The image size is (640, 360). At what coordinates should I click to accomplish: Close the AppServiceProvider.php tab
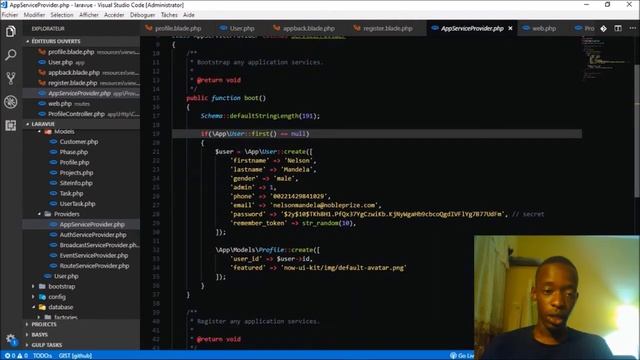(510, 29)
